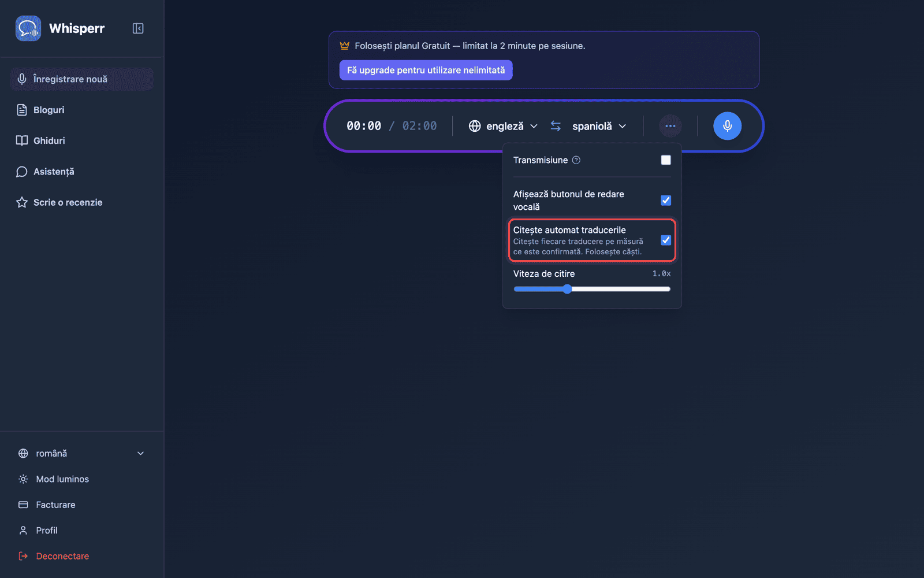Click the Whisperr brand name
This screenshot has height=578, width=924.
pyautogui.click(x=77, y=28)
